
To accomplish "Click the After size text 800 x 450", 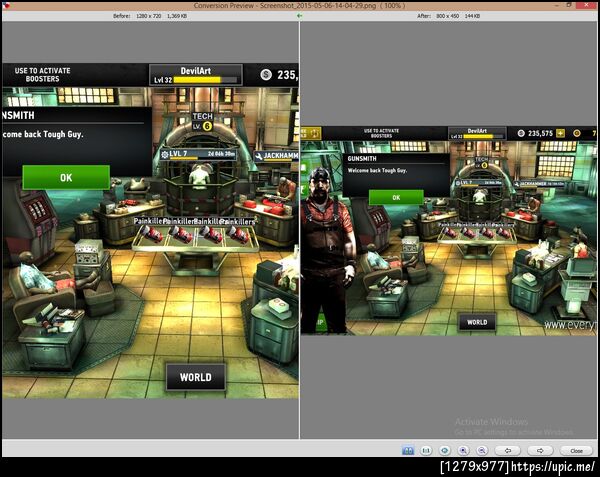I will tap(448, 16).
